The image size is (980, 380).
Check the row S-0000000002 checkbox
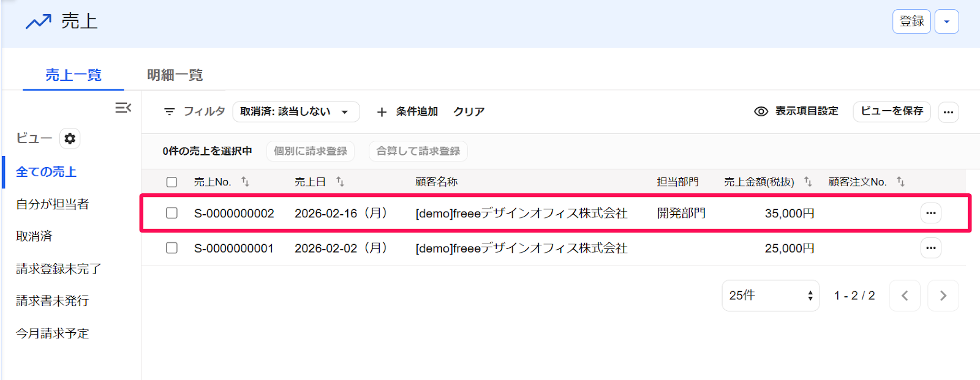(x=171, y=213)
